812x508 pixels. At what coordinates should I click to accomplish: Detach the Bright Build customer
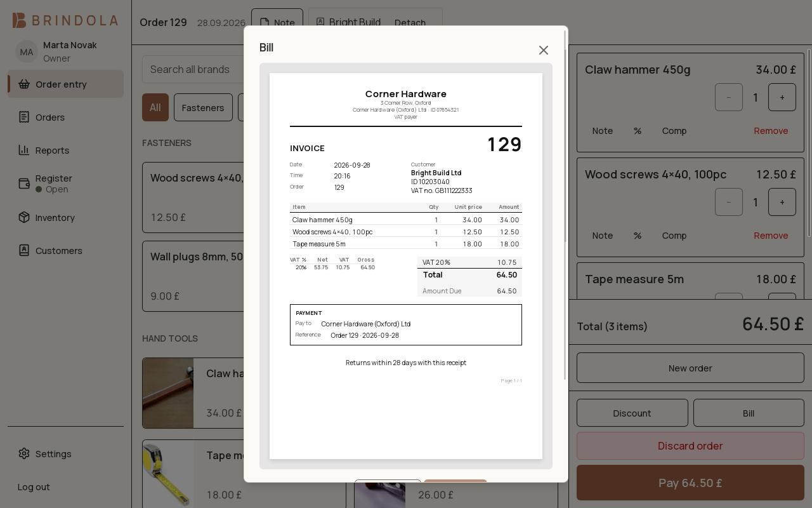pyautogui.click(x=410, y=22)
